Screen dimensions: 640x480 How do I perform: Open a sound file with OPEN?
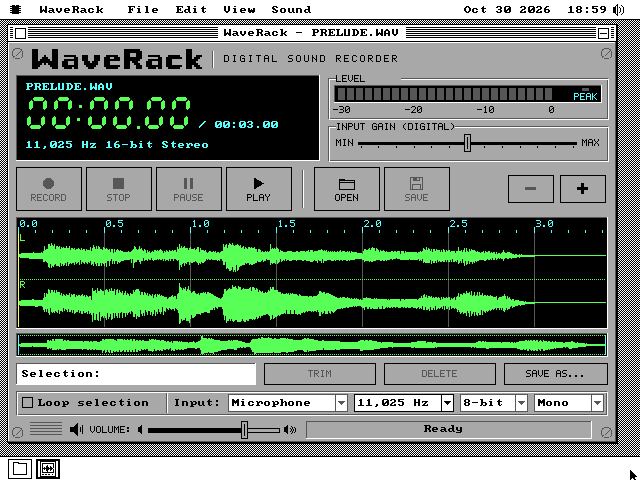tap(347, 189)
